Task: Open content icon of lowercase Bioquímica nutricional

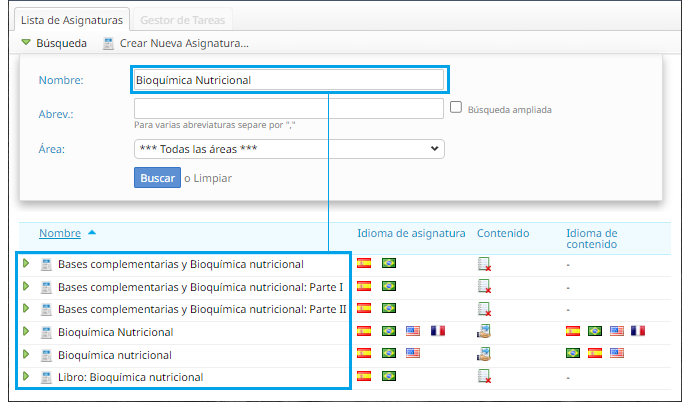Action: [x=484, y=354]
